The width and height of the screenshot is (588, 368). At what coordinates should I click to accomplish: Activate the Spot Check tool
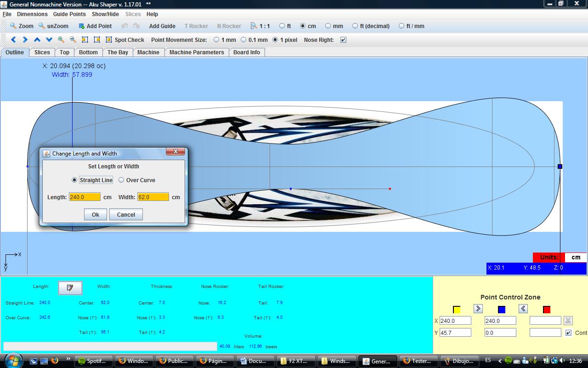tap(125, 40)
